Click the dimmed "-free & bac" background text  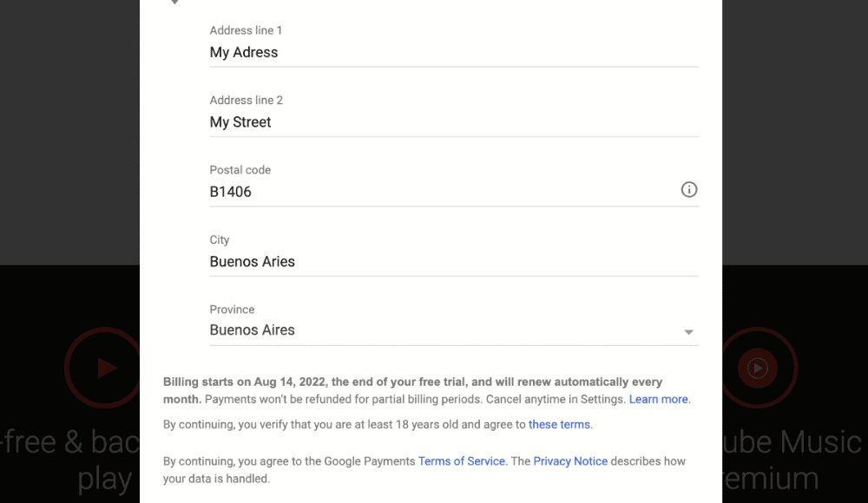tap(69, 442)
